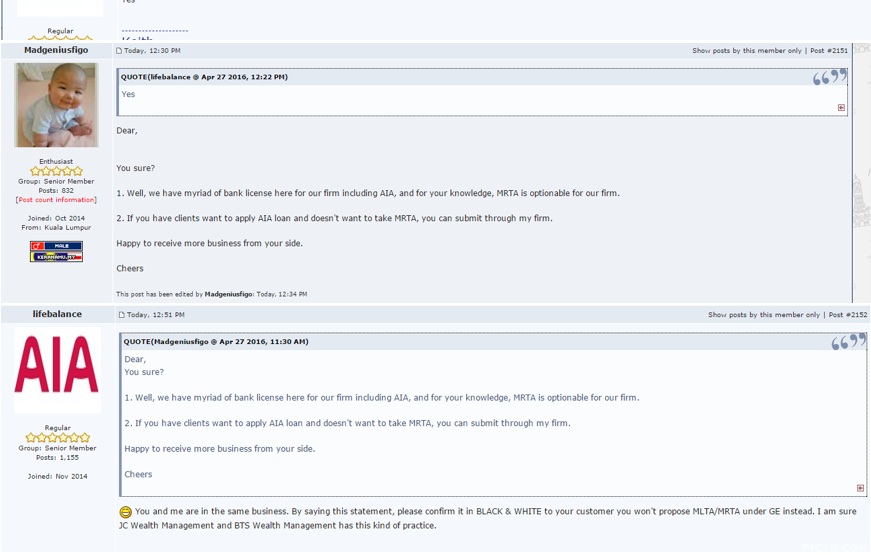The height and width of the screenshot is (555, 871).
Task: Show only this member's posts on post #2152
Action: (x=763, y=315)
